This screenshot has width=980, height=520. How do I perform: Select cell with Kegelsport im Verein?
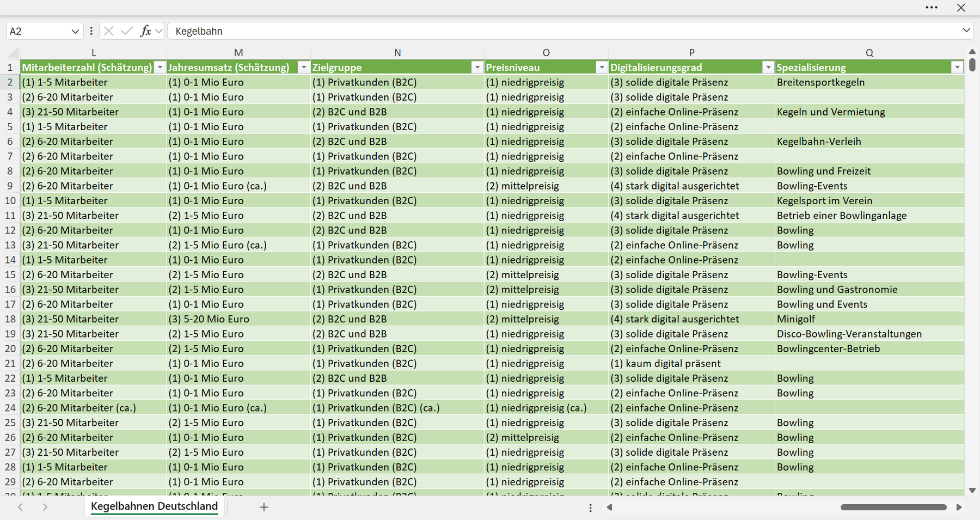[x=869, y=200]
